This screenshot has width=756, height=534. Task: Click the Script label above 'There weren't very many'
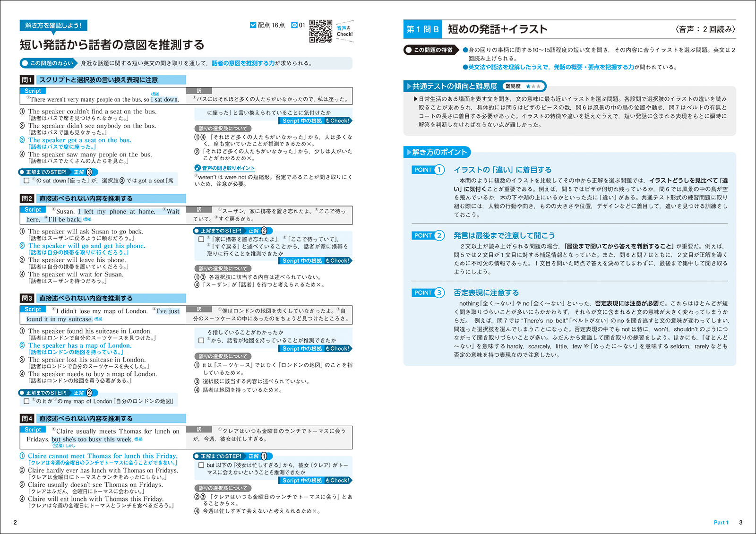click(x=33, y=91)
